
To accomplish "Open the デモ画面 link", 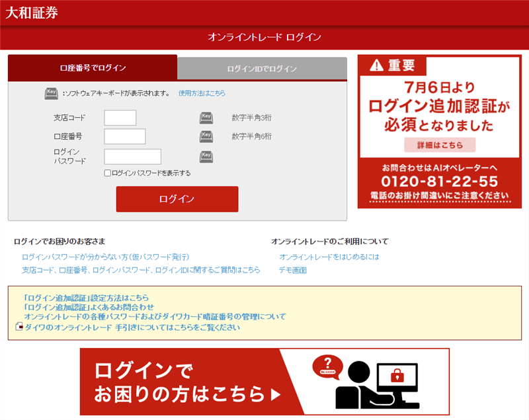I will [x=293, y=270].
